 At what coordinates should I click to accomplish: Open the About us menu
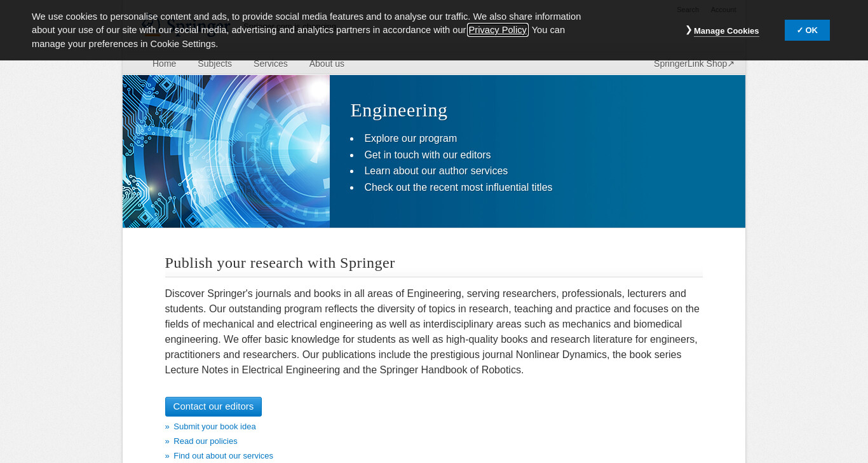[x=327, y=64]
